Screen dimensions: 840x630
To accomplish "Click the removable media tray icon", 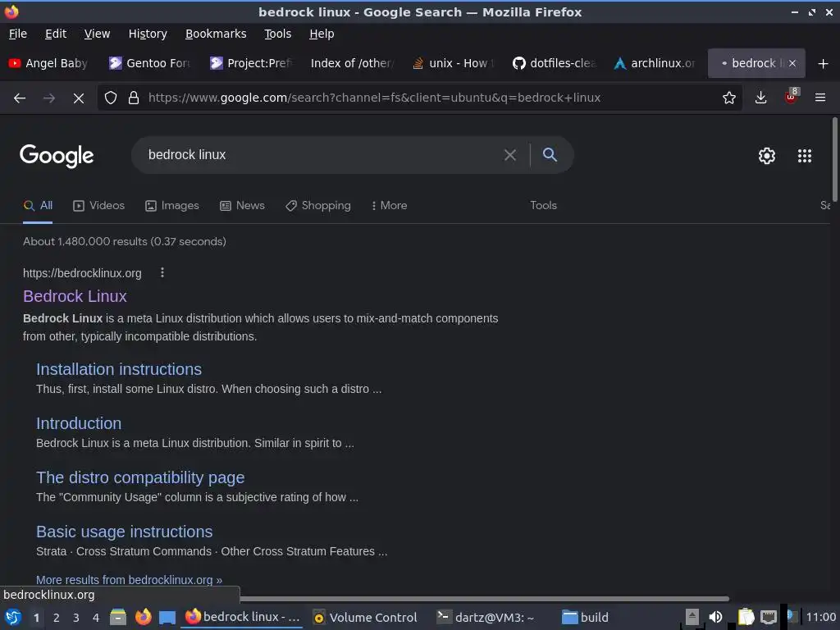I will 692,617.
